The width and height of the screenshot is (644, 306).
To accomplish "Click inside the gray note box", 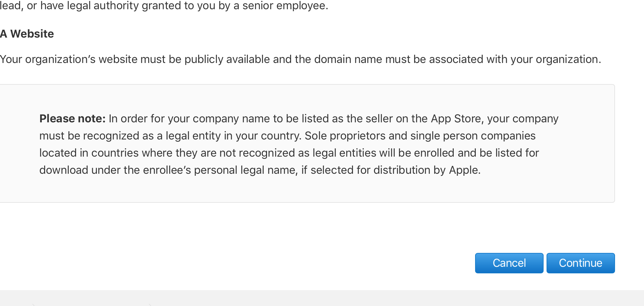I will coord(307,143).
